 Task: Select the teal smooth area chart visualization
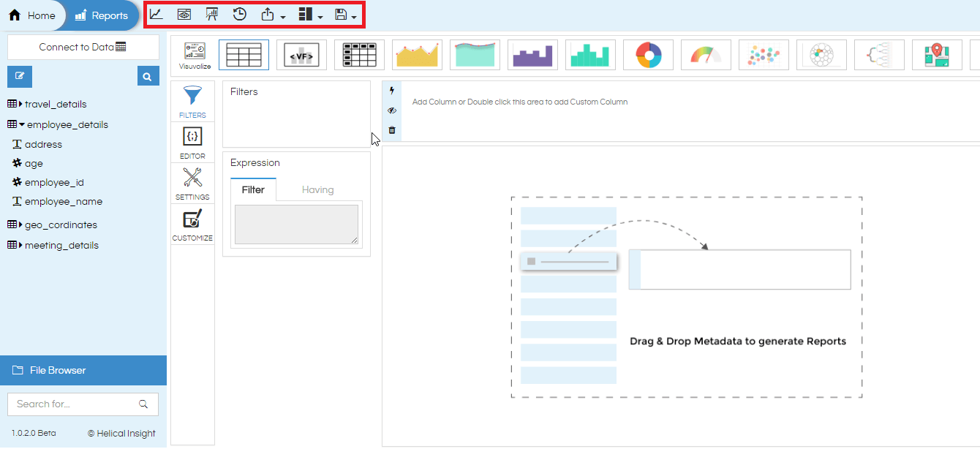pos(475,55)
